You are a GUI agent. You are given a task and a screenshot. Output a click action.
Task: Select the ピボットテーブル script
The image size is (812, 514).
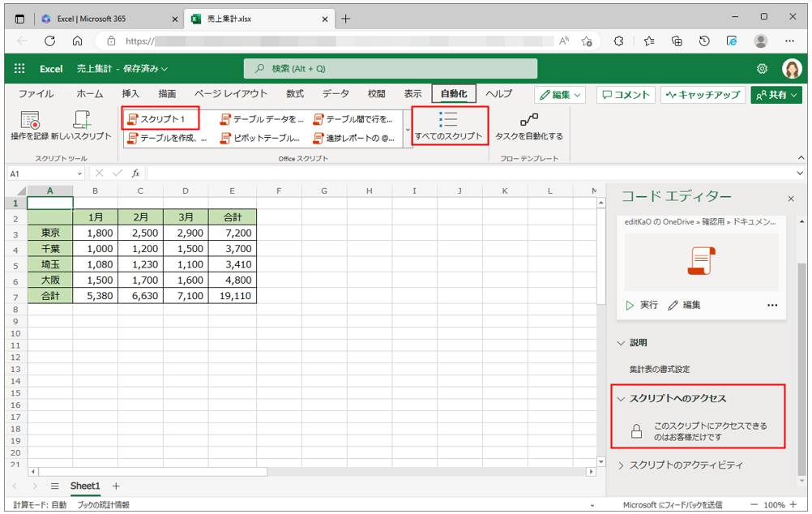(x=260, y=138)
